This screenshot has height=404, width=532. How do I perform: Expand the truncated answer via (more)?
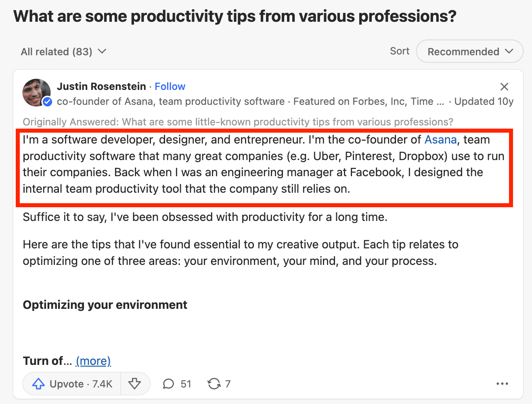click(93, 361)
